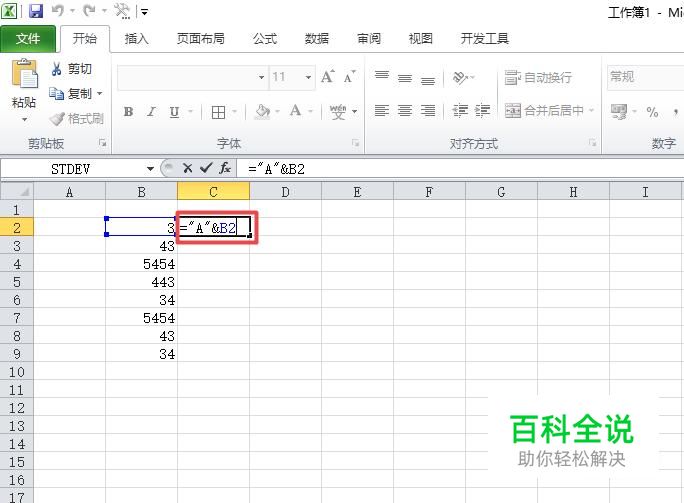684x503 pixels.
Task: Click the Paste clipboard icon
Action: coord(24,73)
